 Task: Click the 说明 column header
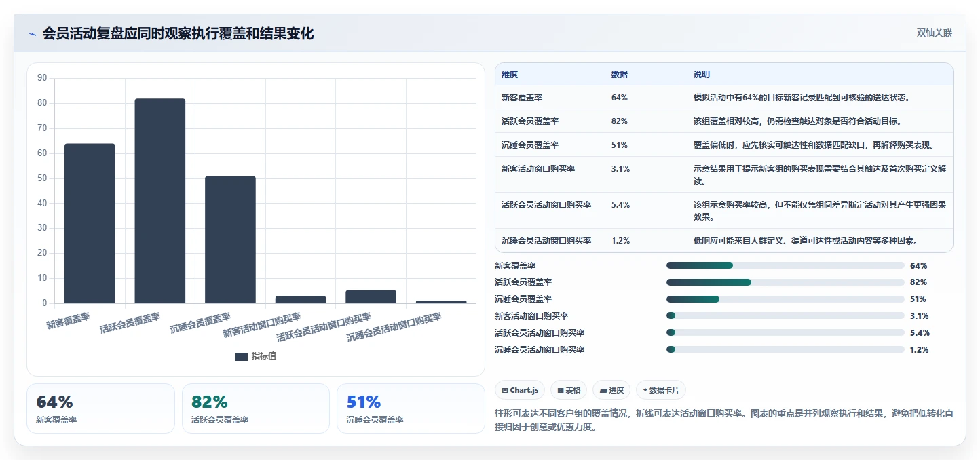[x=702, y=74]
